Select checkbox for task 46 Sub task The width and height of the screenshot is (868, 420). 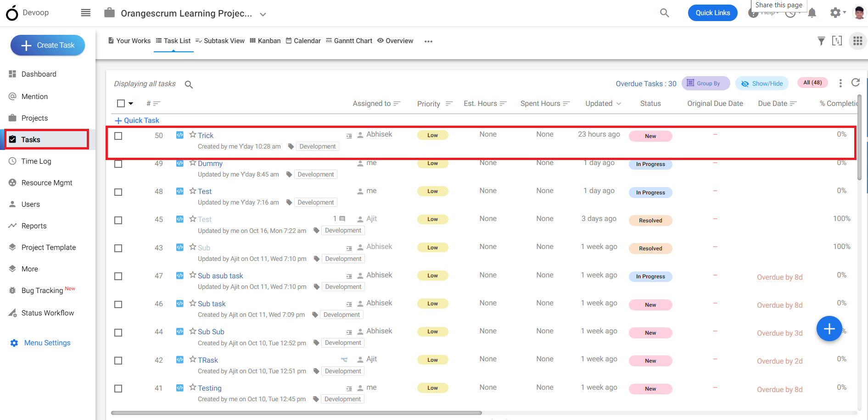point(118,304)
